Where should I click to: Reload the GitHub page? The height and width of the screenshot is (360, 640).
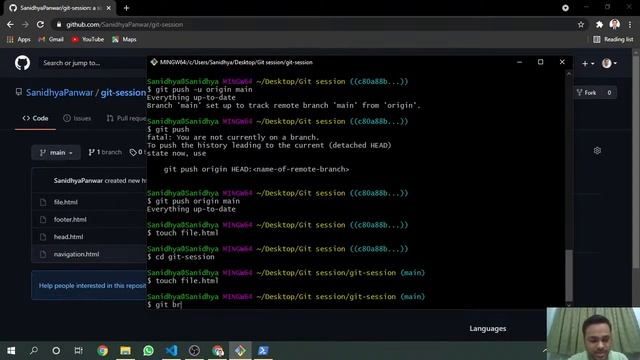tap(40, 24)
